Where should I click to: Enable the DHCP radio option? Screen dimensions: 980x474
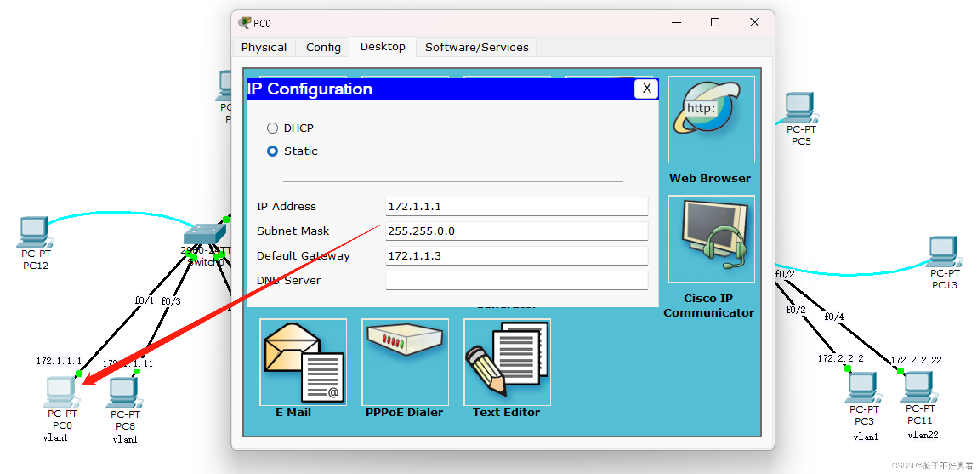[273, 128]
